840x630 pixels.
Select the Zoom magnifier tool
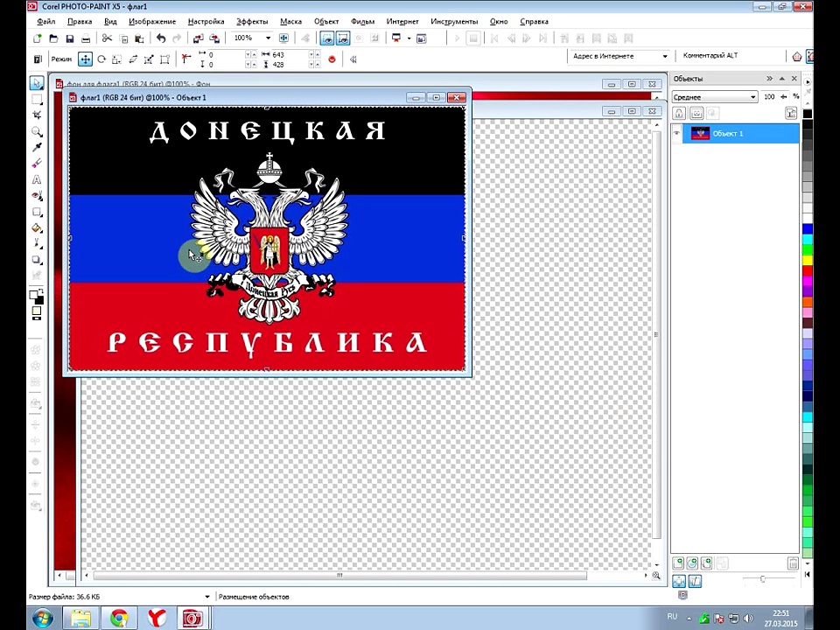37,131
